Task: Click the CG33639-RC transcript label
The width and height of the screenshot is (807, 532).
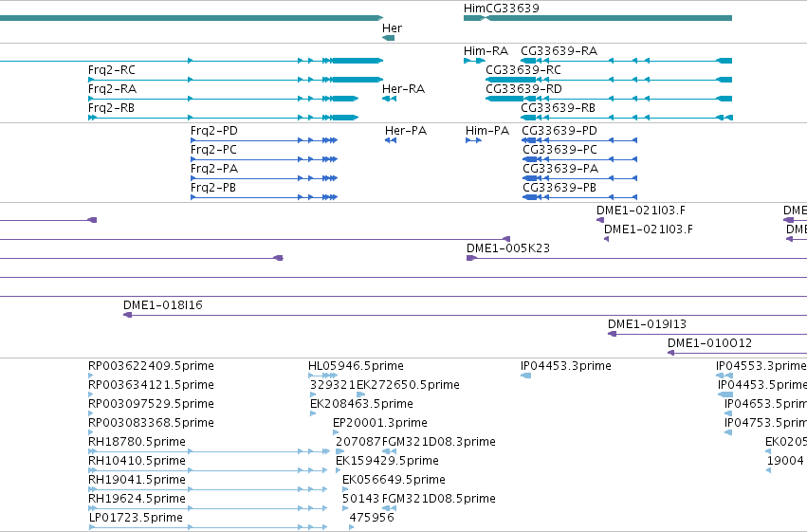Action: tap(523, 70)
